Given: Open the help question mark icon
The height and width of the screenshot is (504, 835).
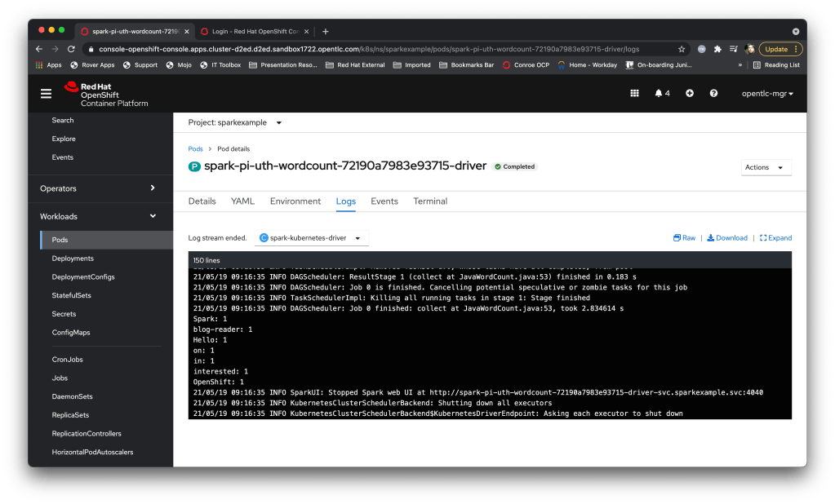Looking at the screenshot, I should click(x=713, y=94).
